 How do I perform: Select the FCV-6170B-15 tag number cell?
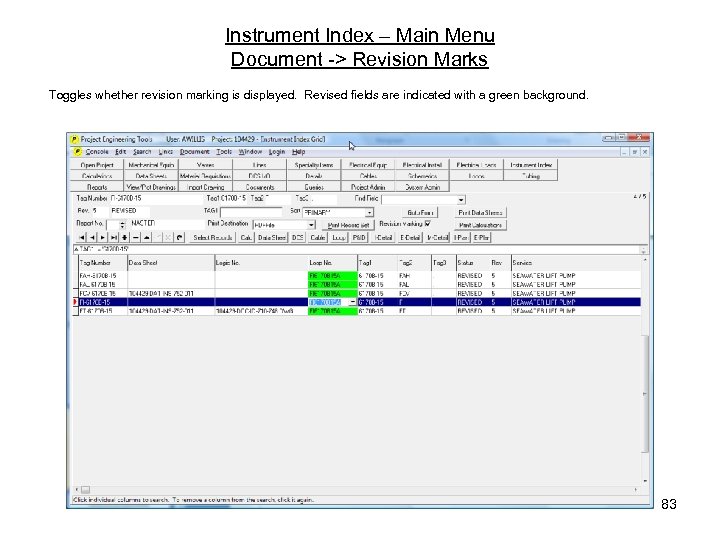click(102, 293)
